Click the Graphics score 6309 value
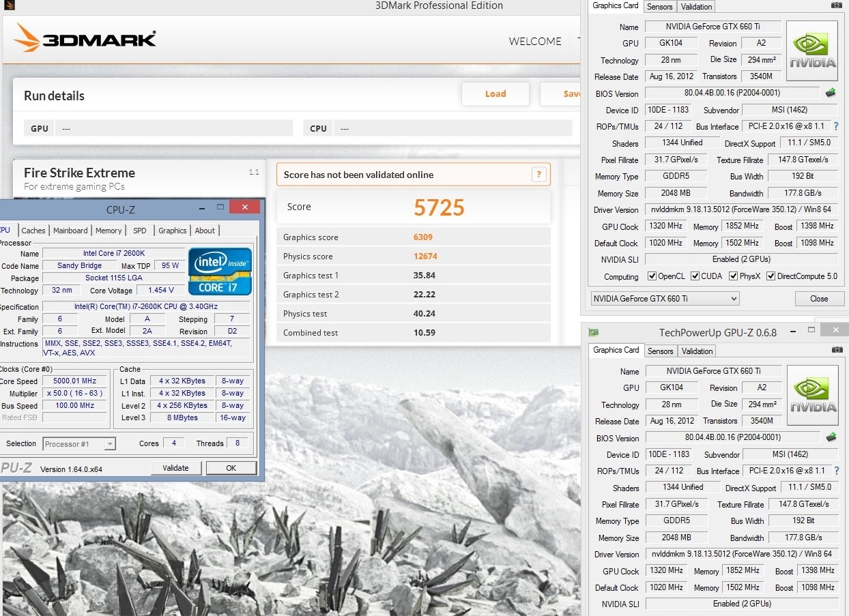849x616 pixels. click(x=423, y=237)
